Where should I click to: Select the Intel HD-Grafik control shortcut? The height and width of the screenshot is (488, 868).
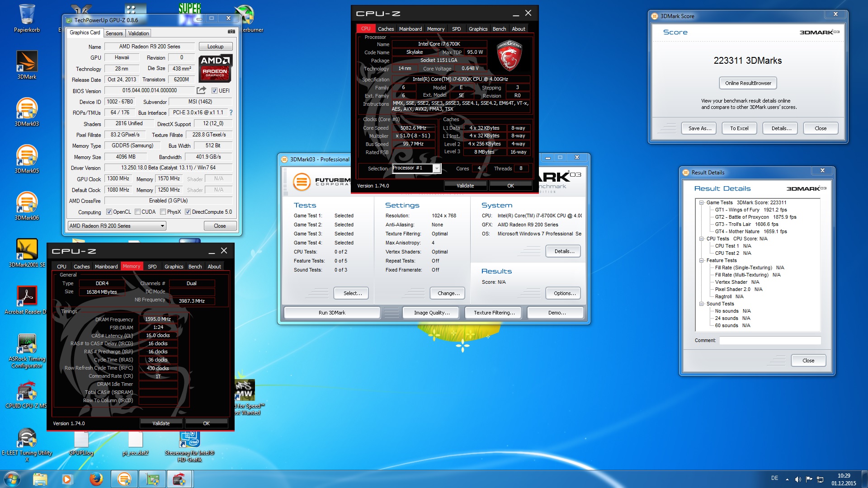click(x=189, y=446)
